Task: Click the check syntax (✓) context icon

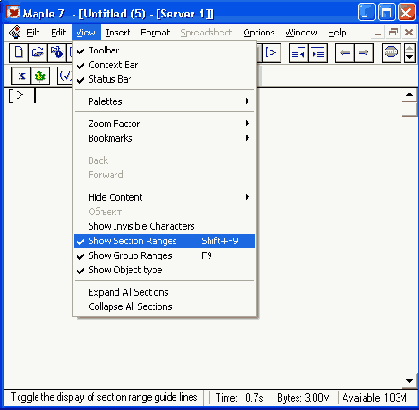Action: (x=65, y=76)
